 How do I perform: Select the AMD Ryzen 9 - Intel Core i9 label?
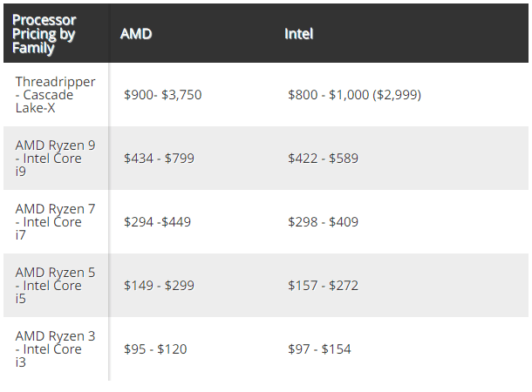pos(55,159)
